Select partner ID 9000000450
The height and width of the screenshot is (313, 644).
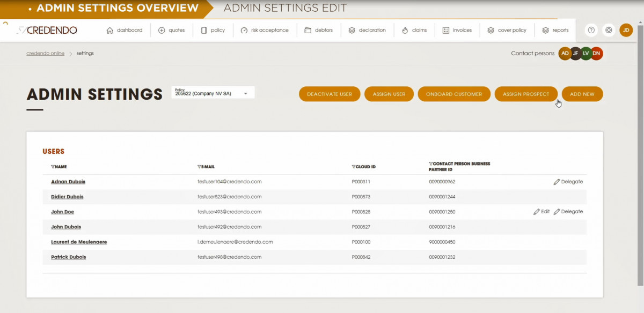click(442, 242)
